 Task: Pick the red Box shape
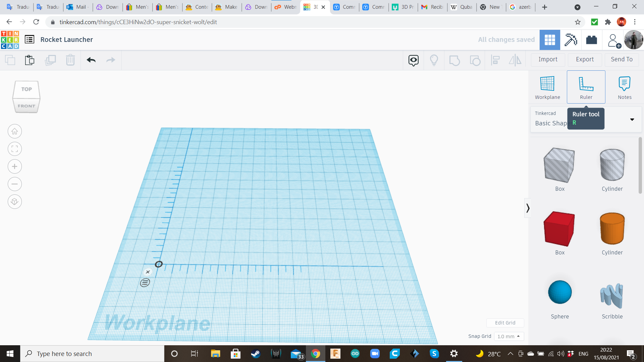click(x=559, y=229)
